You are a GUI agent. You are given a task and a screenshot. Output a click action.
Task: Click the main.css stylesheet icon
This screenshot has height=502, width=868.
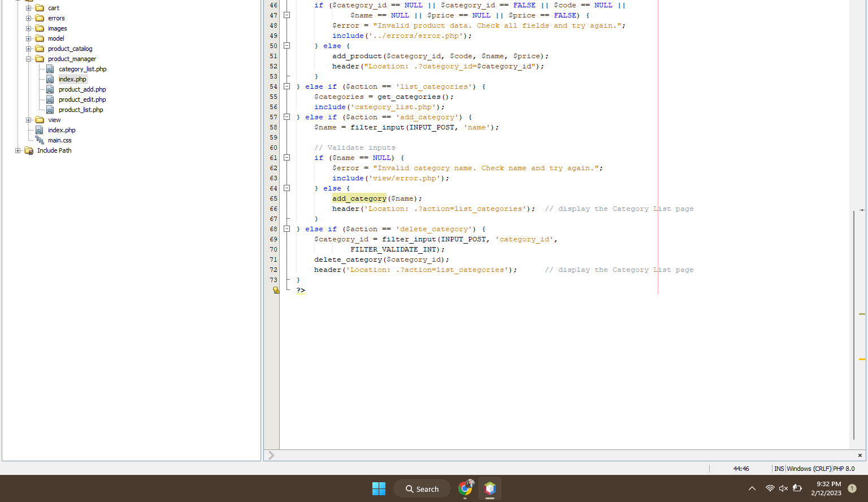click(40, 140)
